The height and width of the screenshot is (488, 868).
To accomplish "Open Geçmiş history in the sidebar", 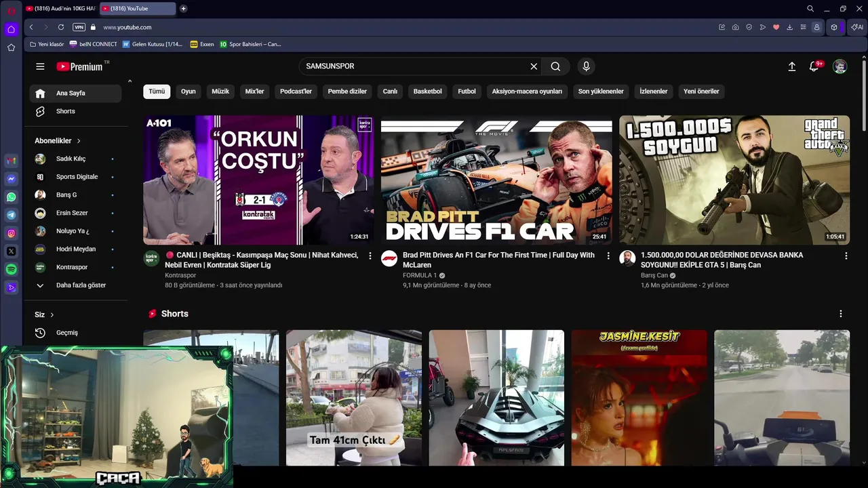I will [75, 333].
